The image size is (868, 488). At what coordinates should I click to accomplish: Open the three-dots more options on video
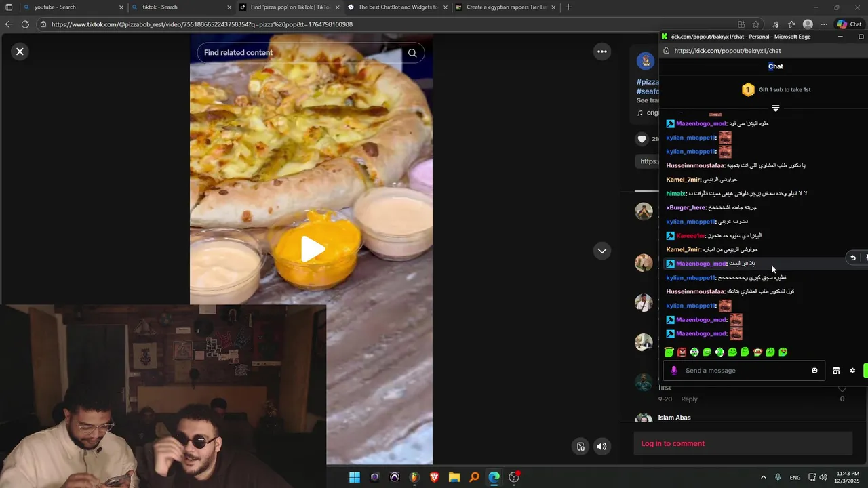601,52
